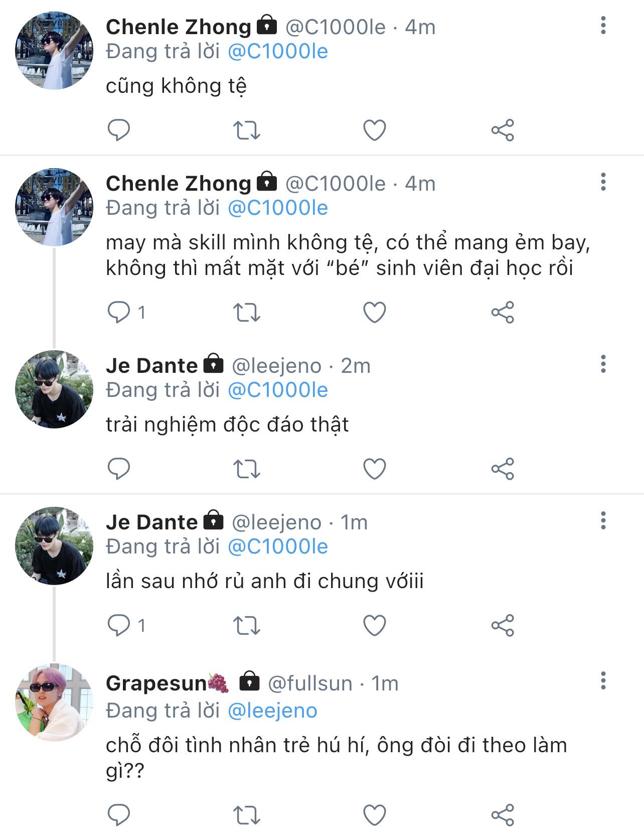Open @leejeno mention in Grapesun's reply
644x839 pixels.
(x=272, y=711)
